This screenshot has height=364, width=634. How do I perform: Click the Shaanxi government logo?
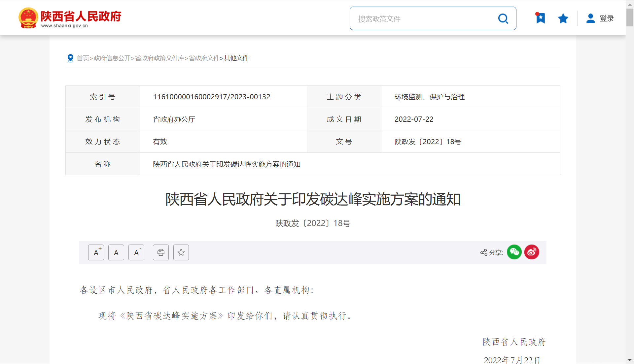click(70, 18)
